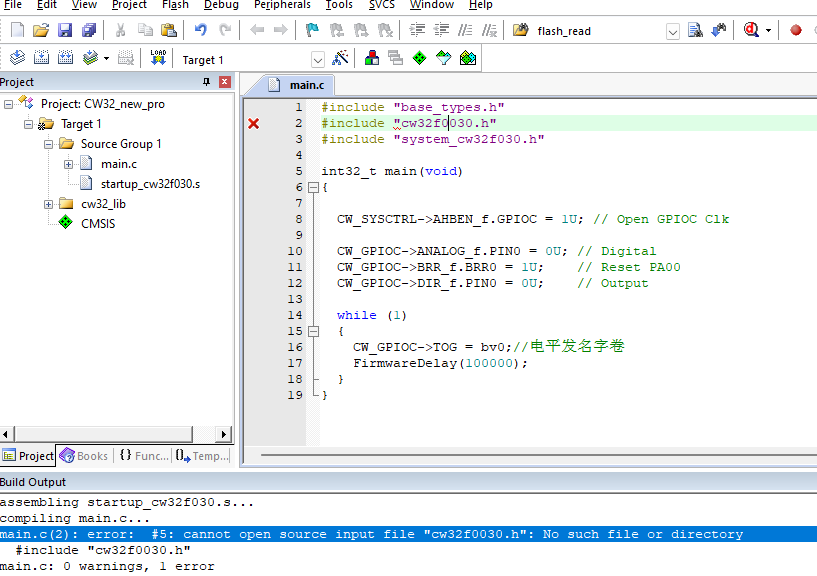The width and height of the screenshot is (817, 576).
Task: Open the find text dropdown flash_read
Action: tap(673, 31)
